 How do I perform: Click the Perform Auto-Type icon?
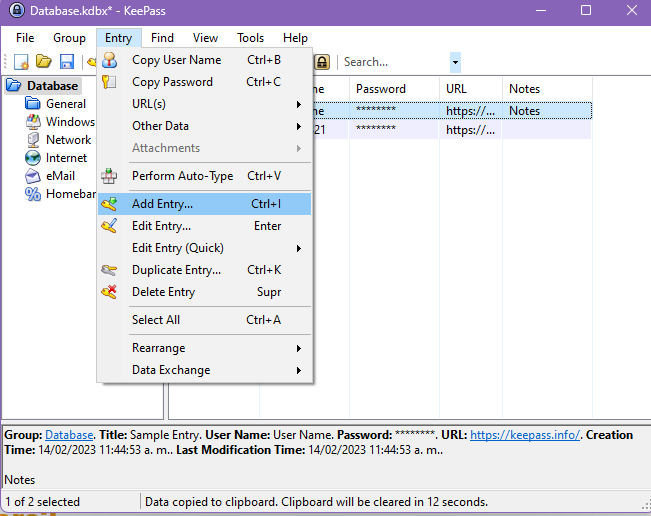pyautogui.click(x=109, y=176)
